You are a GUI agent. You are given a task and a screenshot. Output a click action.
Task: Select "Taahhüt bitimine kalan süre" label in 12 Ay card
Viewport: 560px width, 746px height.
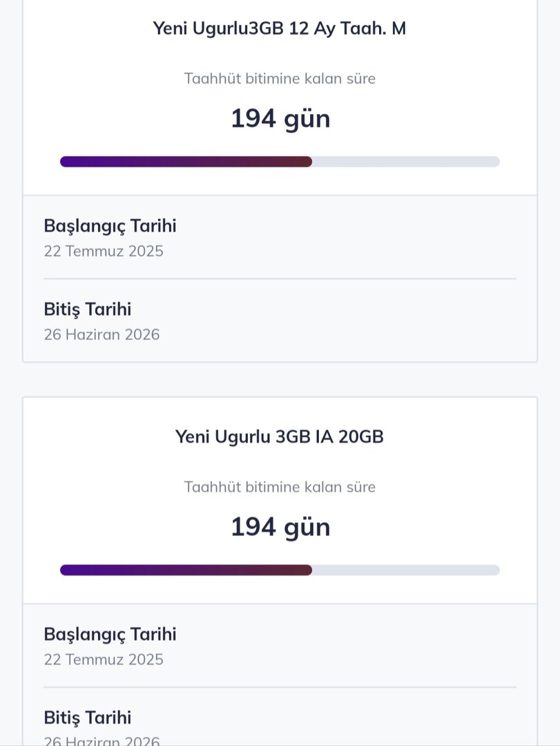(280, 79)
